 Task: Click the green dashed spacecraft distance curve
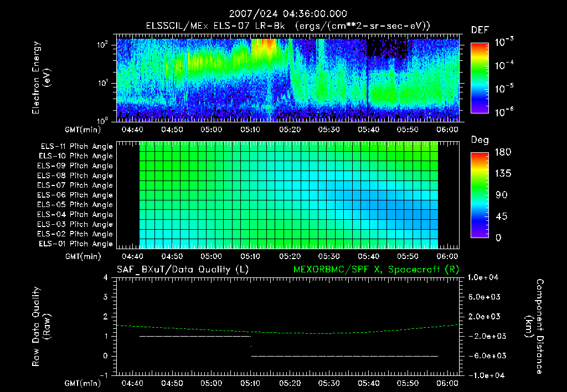click(287, 332)
